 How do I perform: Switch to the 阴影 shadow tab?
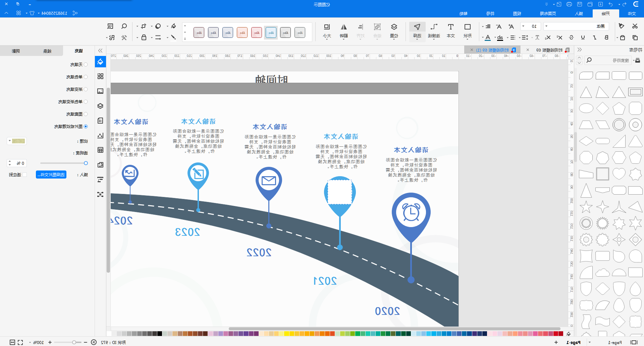[x=16, y=51]
